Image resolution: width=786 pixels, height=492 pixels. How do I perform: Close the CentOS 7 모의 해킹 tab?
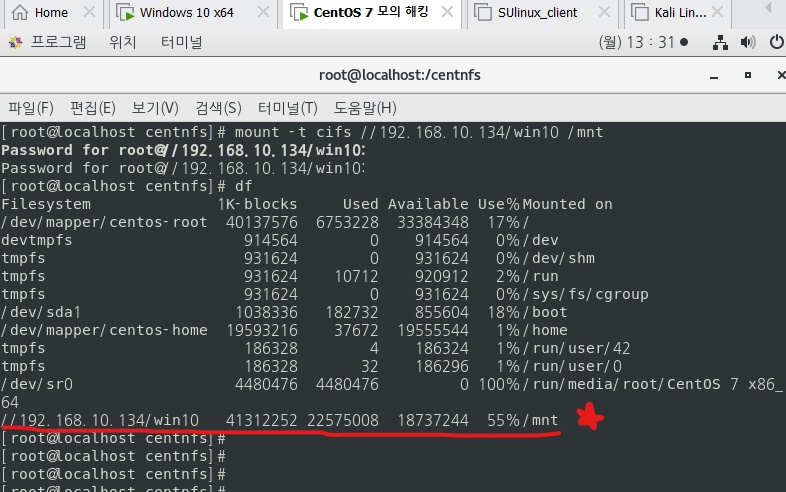[x=447, y=12]
